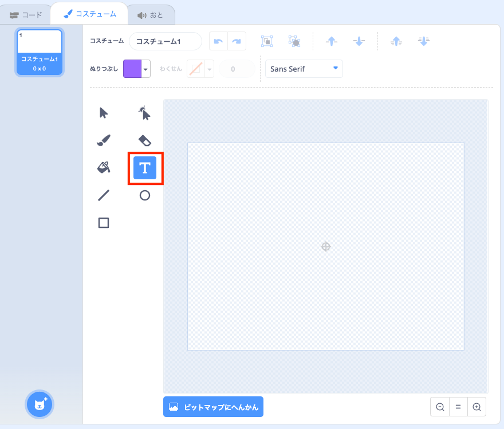The width and height of the screenshot is (504, 429).
Task: Select the Text tool
Action: (x=145, y=168)
